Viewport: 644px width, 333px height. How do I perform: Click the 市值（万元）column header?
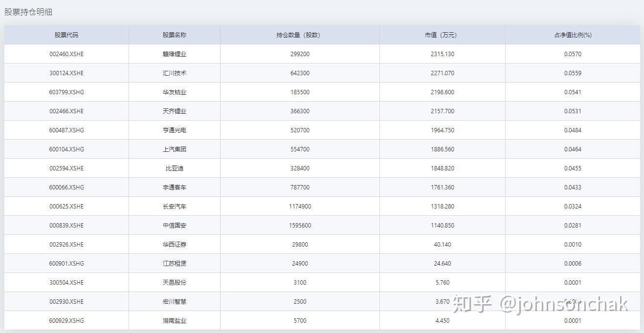(x=442, y=35)
